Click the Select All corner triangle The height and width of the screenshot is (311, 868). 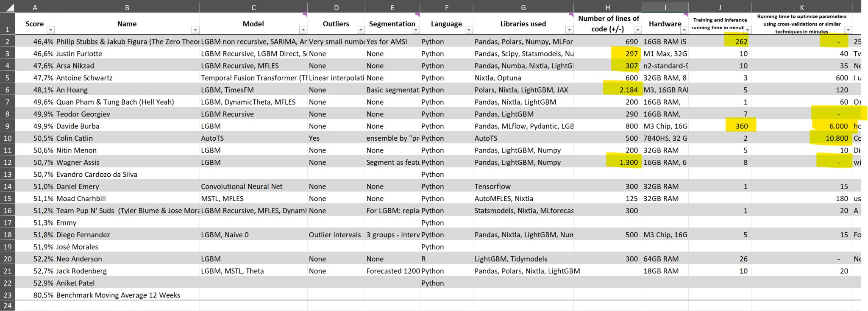click(9, 7)
